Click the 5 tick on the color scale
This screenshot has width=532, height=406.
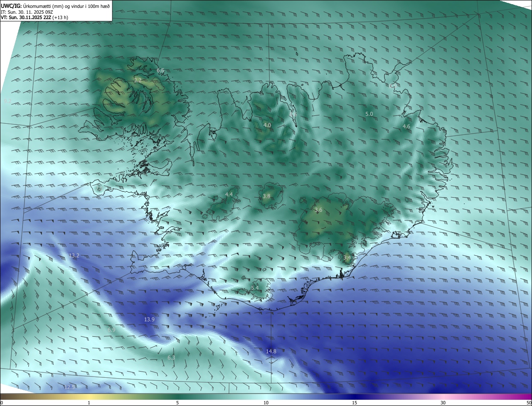177,403
